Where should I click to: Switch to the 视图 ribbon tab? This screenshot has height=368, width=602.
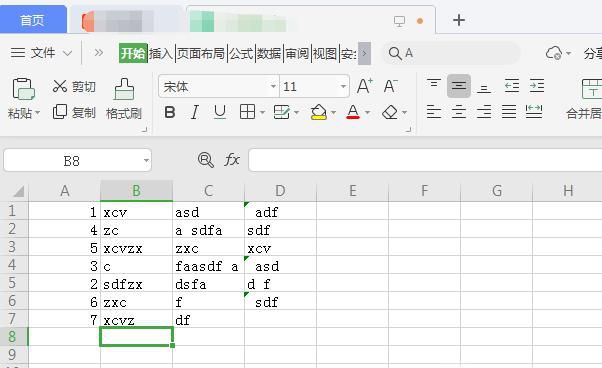pyautogui.click(x=325, y=53)
